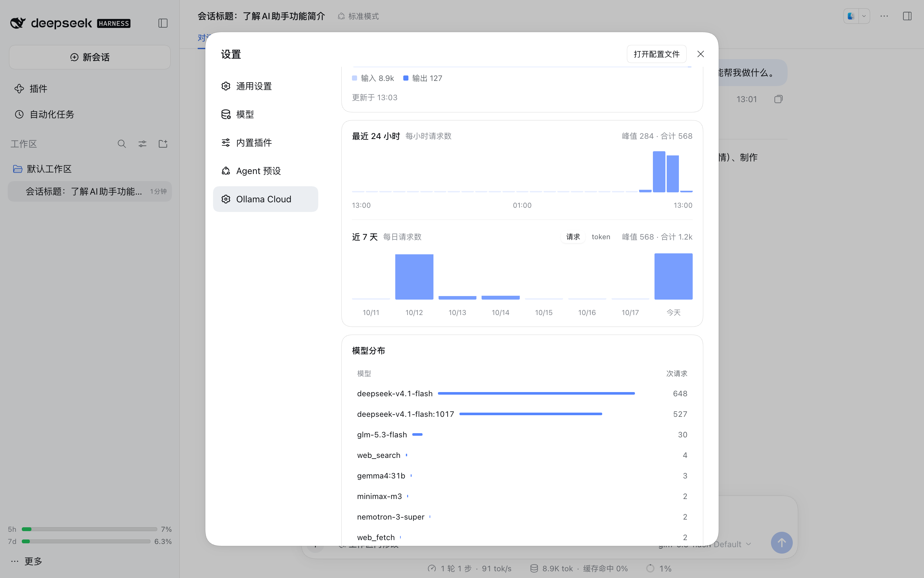This screenshot has height=578, width=924.
Task: Open the 更多 menu
Action: coord(27,561)
